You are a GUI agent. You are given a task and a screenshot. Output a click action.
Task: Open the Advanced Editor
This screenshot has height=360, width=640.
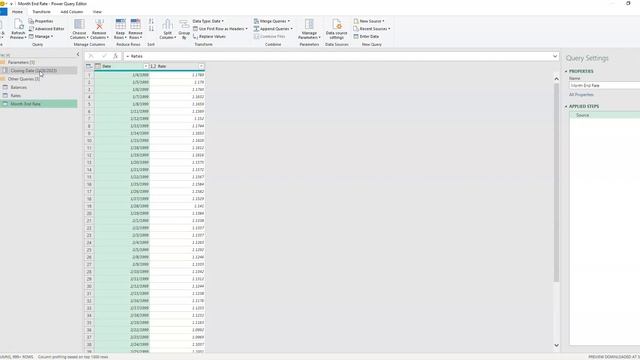click(46, 29)
